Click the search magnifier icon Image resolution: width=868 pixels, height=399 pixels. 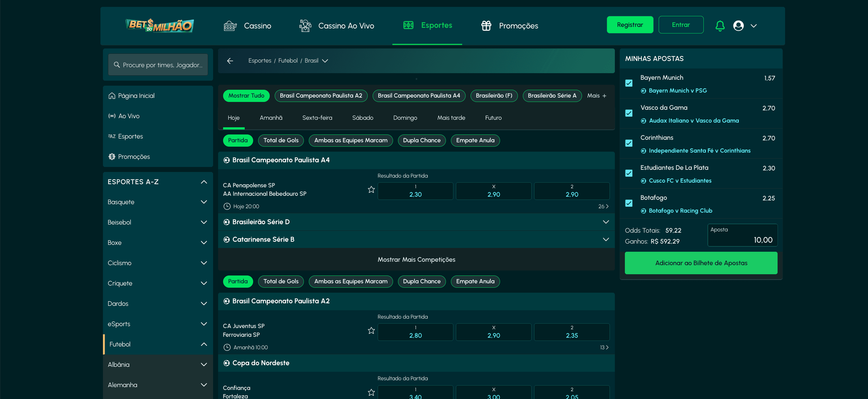(117, 65)
